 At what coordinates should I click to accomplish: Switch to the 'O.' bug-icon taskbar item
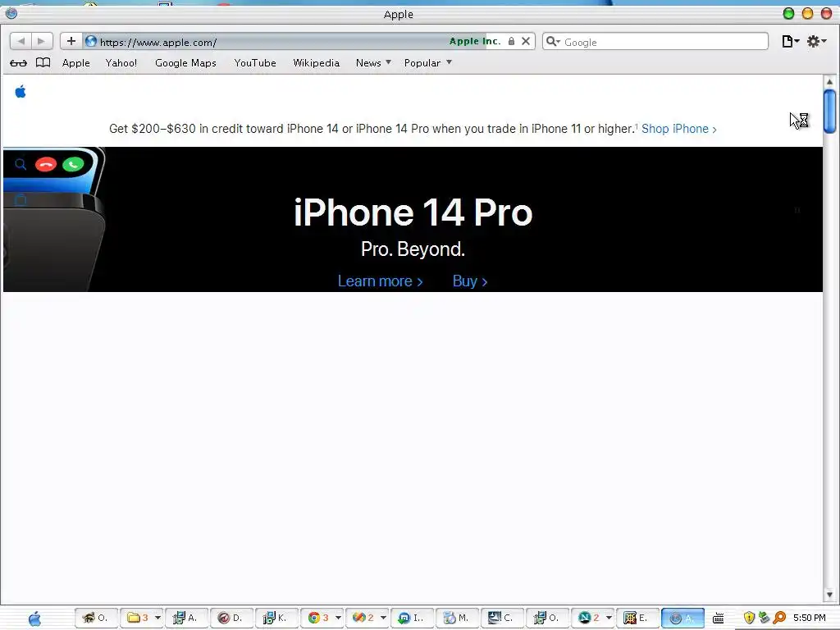(x=96, y=619)
